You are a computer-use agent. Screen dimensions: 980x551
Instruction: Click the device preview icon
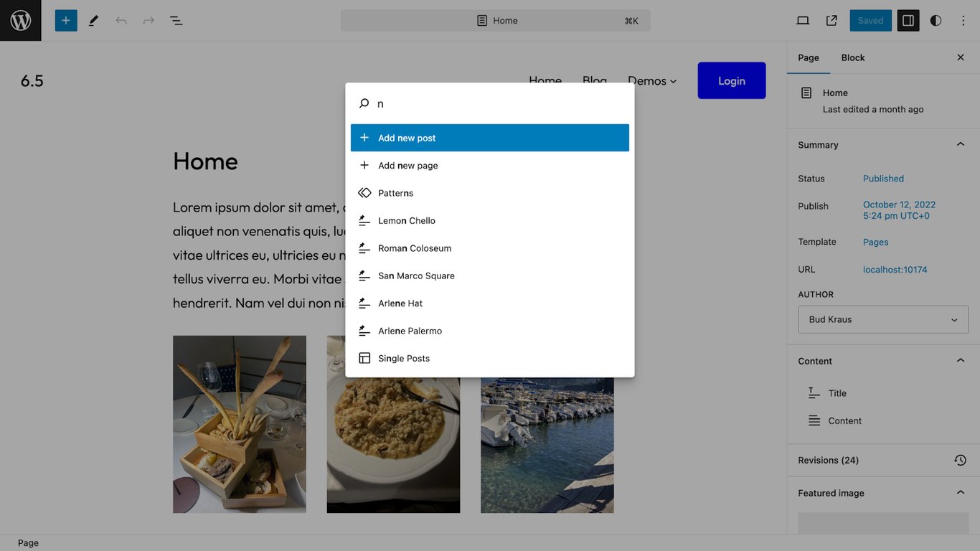coord(803,20)
